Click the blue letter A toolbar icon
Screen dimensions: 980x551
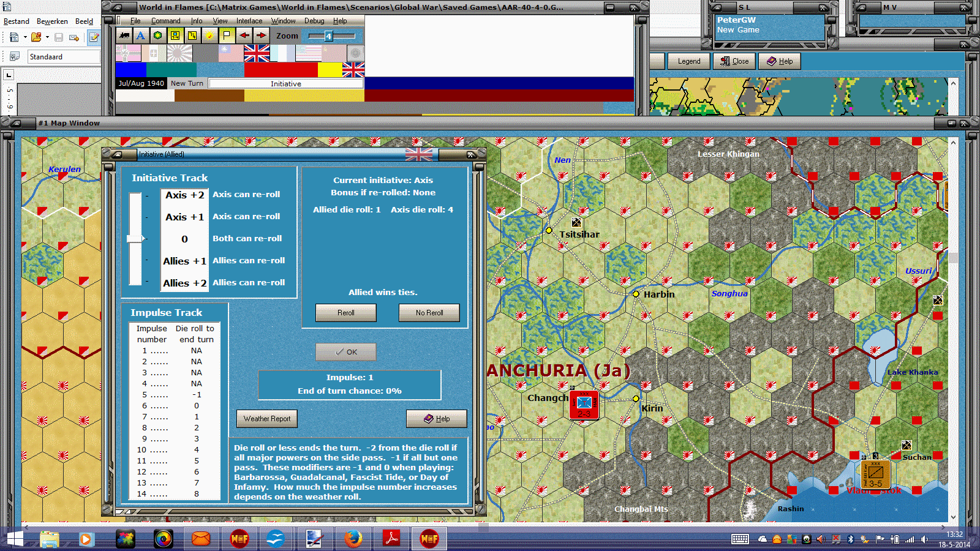[x=141, y=35]
